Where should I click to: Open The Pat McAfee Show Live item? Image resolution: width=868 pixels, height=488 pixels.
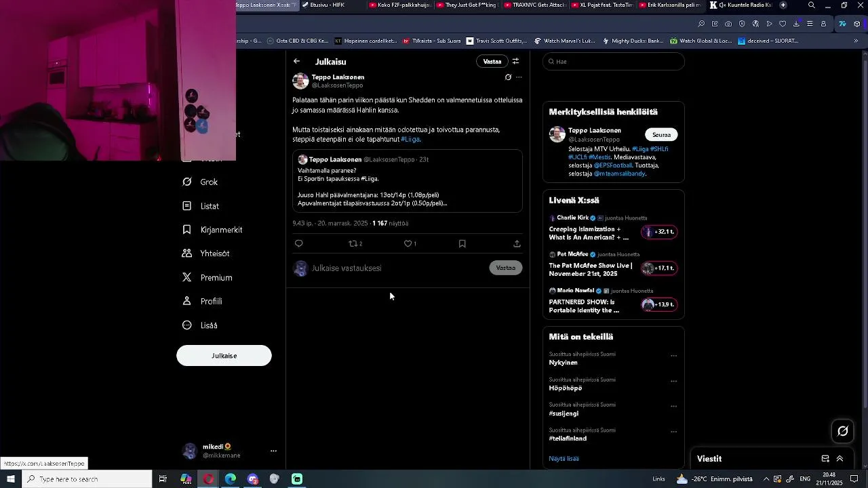pos(614,265)
